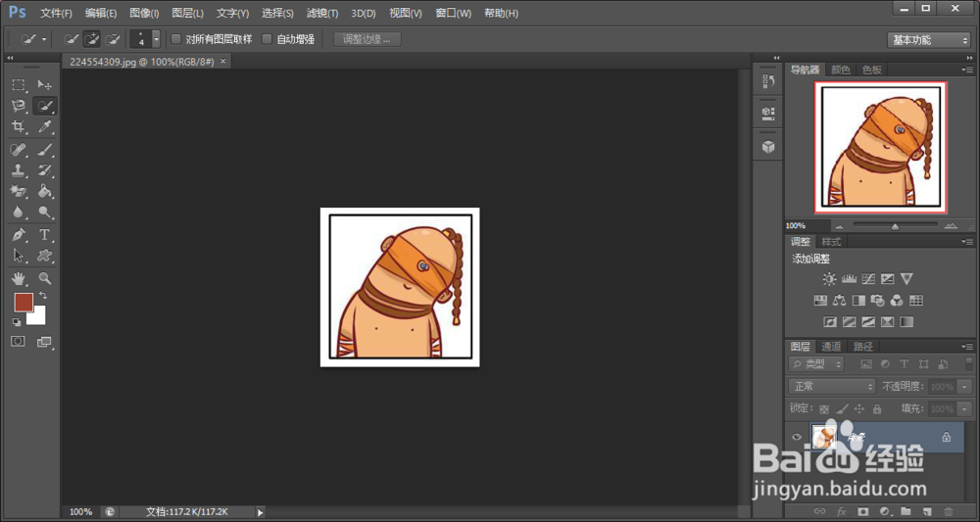Open the 滤镜(T) menu
This screenshot has width=980, height=522.
point(322,13)
